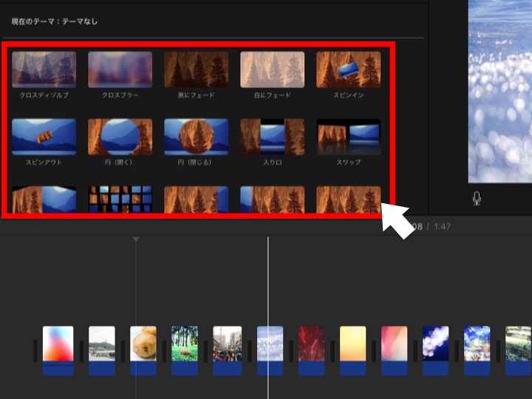Click the white playhead line in timeline
The width and height of the screenshot is (532, 399).
[268, 318]
